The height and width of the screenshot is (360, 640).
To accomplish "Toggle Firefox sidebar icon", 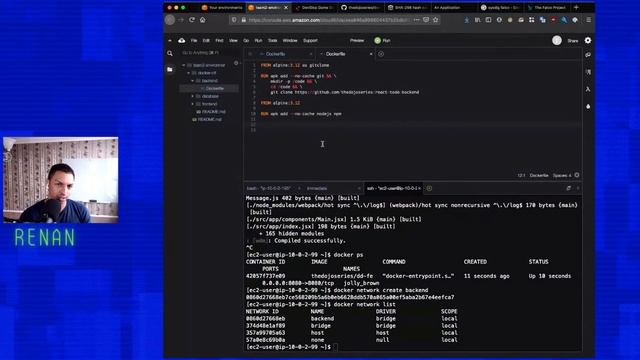I will click(488, 20).
